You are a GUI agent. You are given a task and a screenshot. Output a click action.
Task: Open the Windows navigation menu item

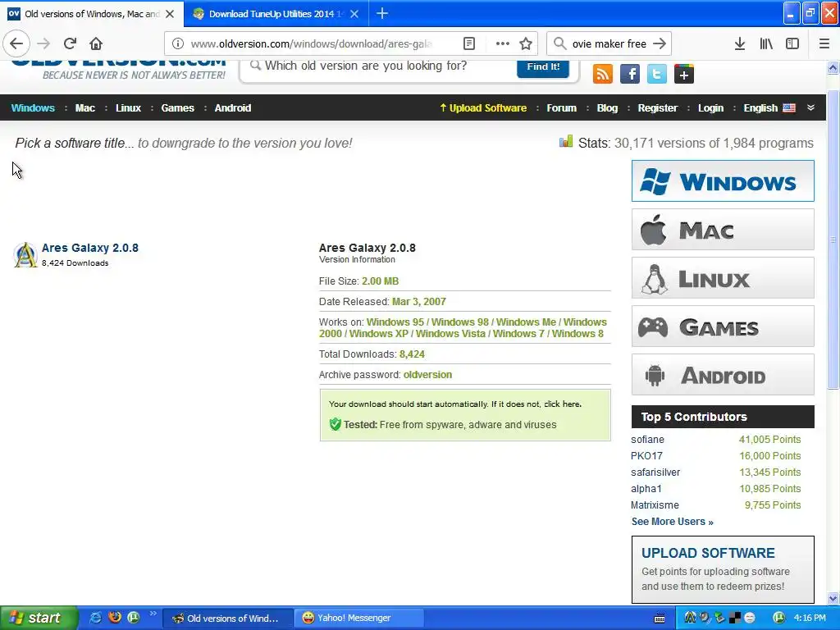(x=33, y=107)
